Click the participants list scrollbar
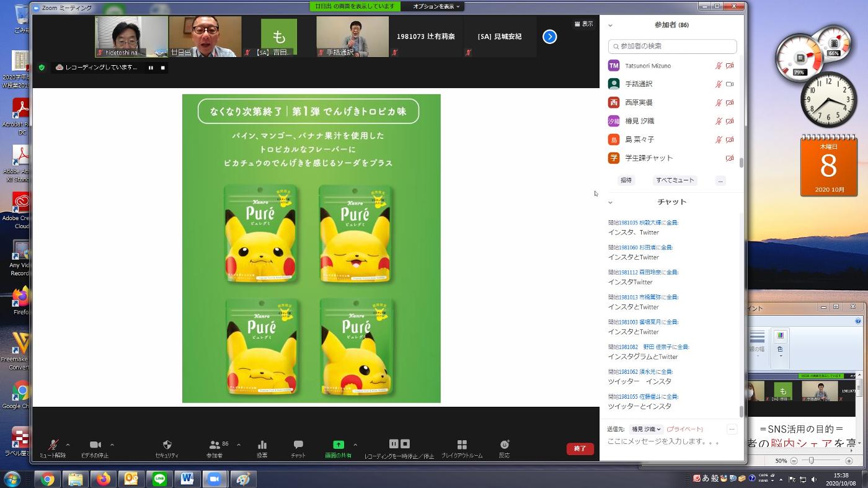 coord(741,162)
